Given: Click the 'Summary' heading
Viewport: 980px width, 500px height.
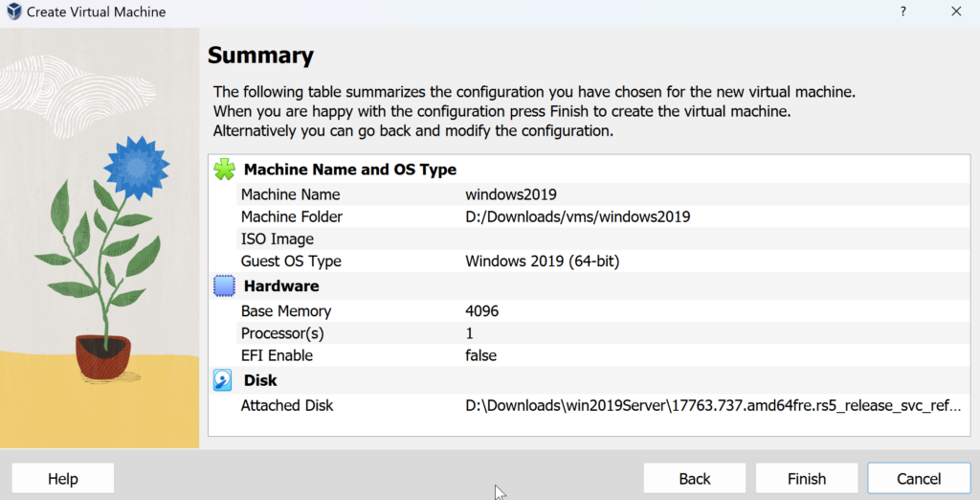Looking at the screenshot, I should coord(260,55).
